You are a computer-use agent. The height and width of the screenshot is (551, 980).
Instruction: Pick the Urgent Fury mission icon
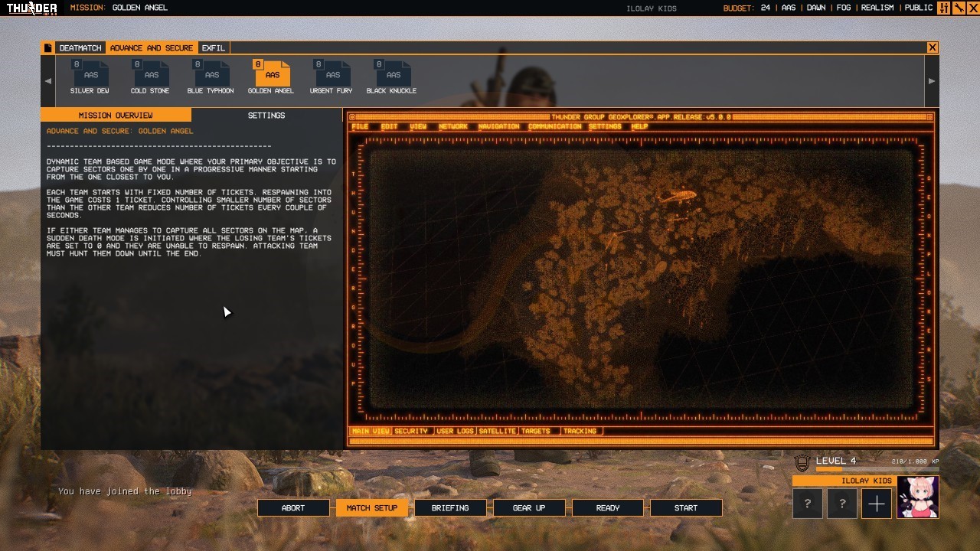(332, 73)
